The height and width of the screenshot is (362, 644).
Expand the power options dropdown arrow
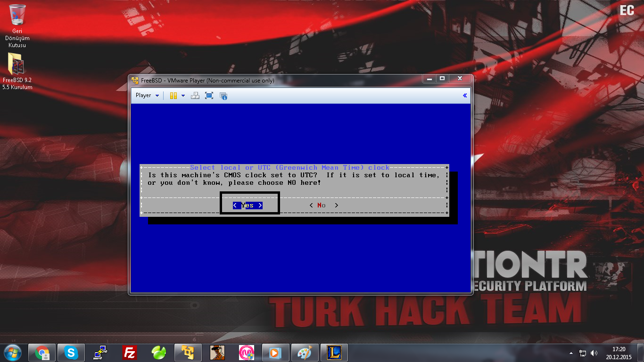pos(183,96)
